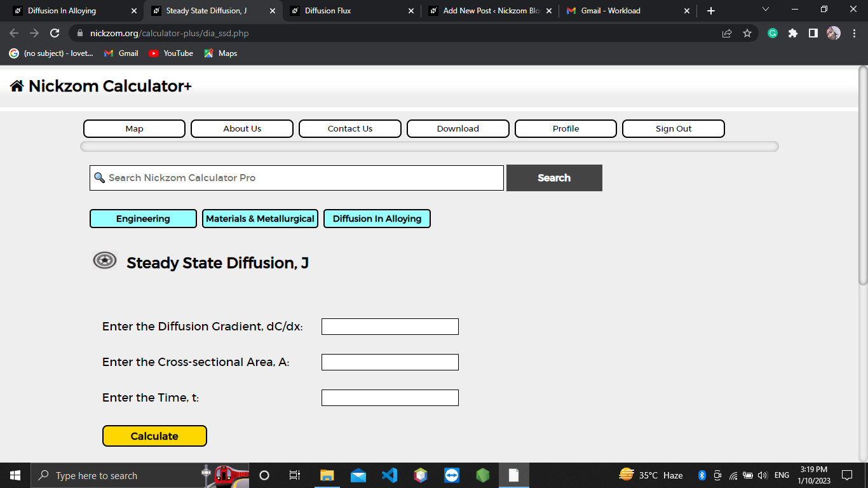Click the page vertical scrollbar
868x488 pixels.
point(863,175)
